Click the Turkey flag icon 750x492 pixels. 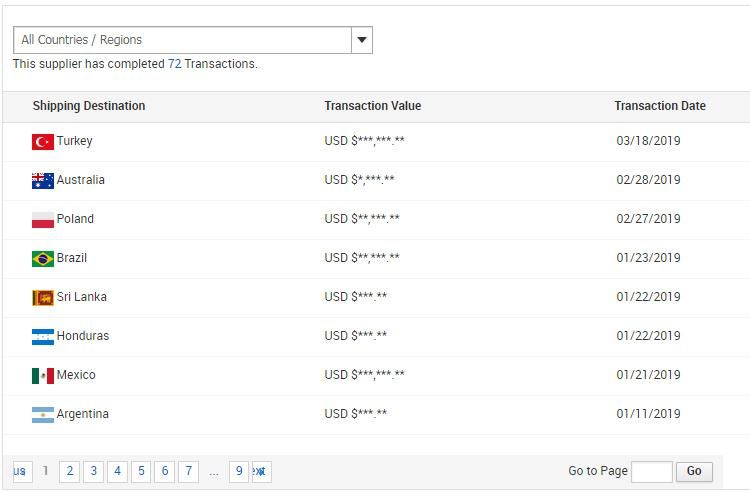43,142
